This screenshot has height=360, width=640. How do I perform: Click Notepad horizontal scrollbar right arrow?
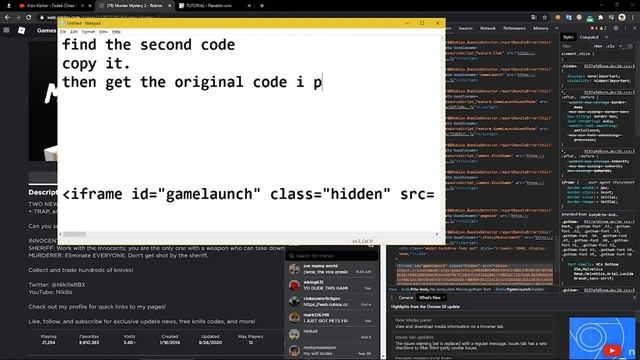(x=437, y=234)
